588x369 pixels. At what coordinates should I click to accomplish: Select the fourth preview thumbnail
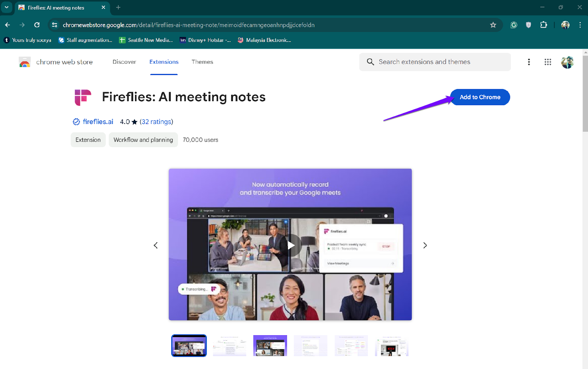point(311,345)
